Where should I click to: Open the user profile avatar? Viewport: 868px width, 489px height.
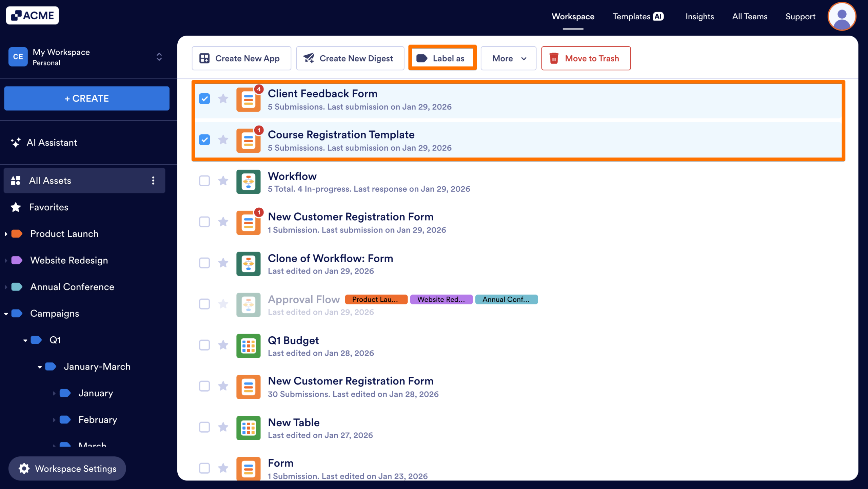tap(842, 16)
